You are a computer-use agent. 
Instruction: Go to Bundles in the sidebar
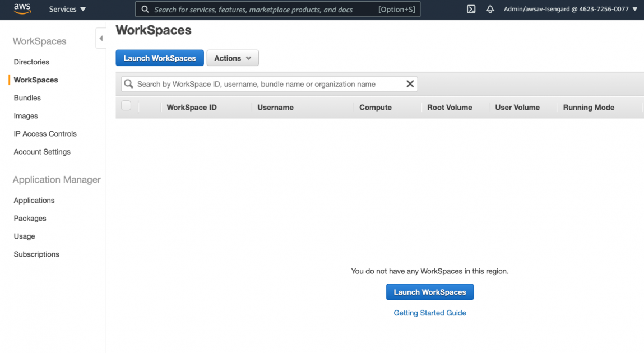(27, 97)
